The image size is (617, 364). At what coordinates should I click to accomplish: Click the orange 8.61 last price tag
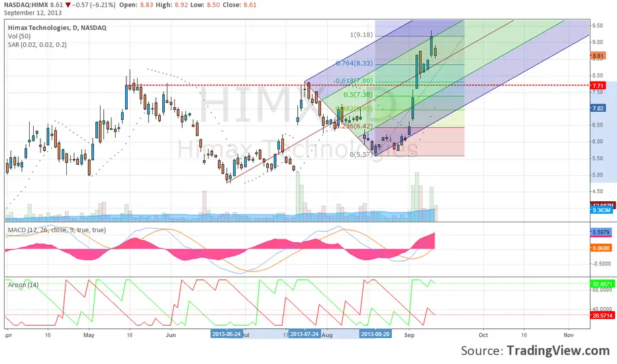598,56
